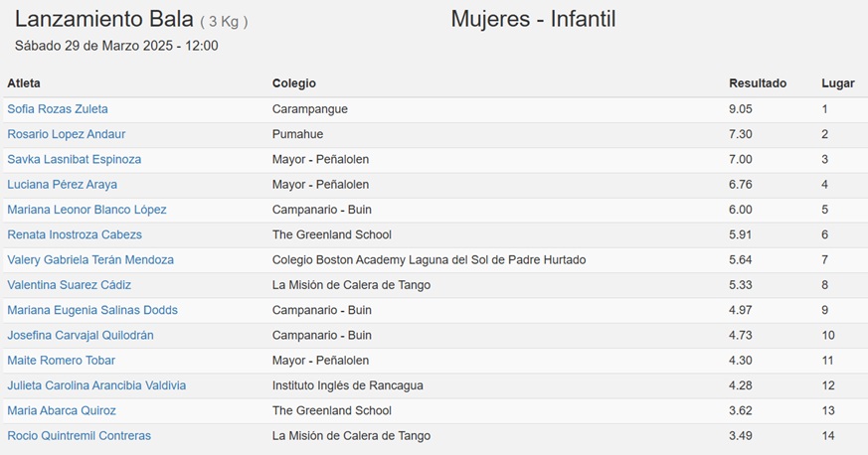Select Valentina Suarez Cádiz athlete link

70,285
